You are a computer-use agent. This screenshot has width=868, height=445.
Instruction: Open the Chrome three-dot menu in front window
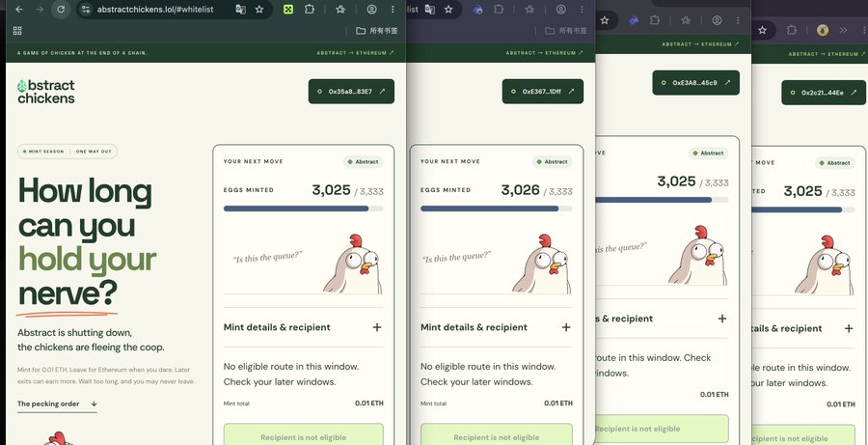click(393, 10)
